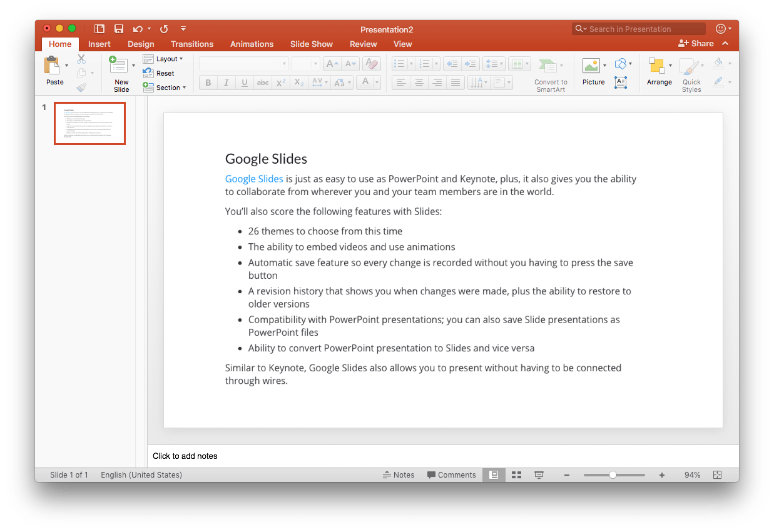
Task: Toggle the Notes pane button
Action: [399, 475]
